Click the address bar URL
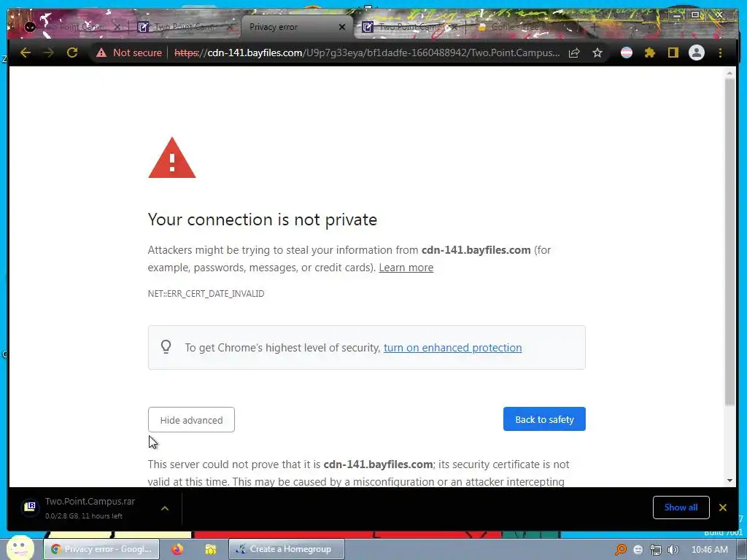747x560 pixels. click(x=367, y=52)
